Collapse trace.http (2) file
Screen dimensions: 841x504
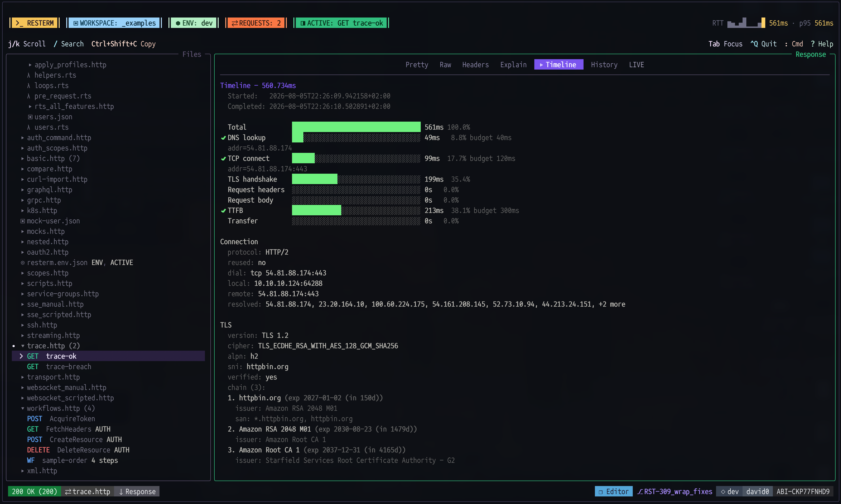click(x=22, y=346)
